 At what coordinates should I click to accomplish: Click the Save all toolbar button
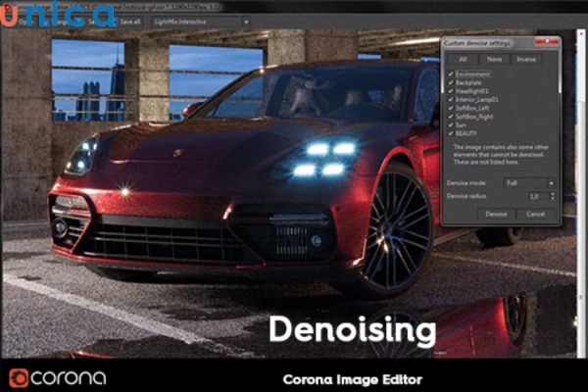click(x=129, y=22)
